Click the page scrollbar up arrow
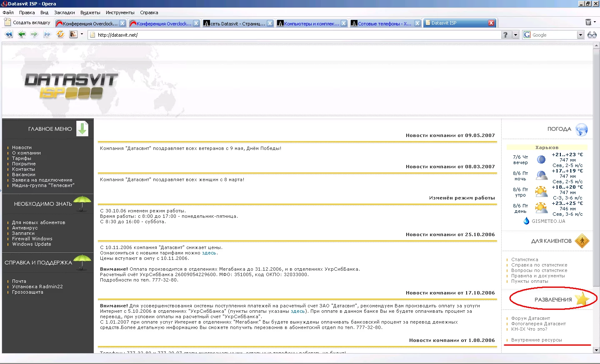 tap(596, 45)
